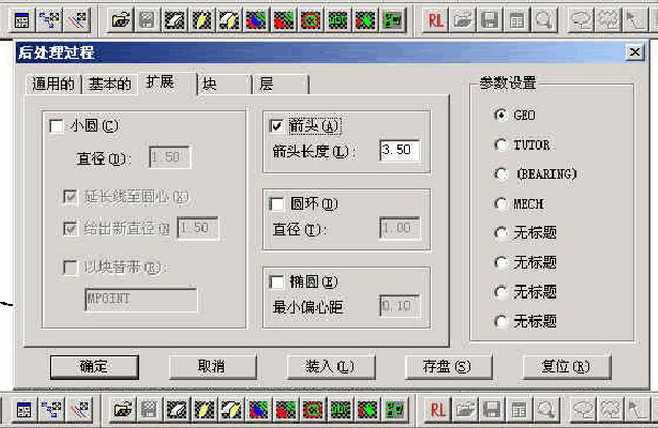658x428 pixels.
Task: Click the red-blue diagonal lines icon in top toolbar
Action: point(77,20)
